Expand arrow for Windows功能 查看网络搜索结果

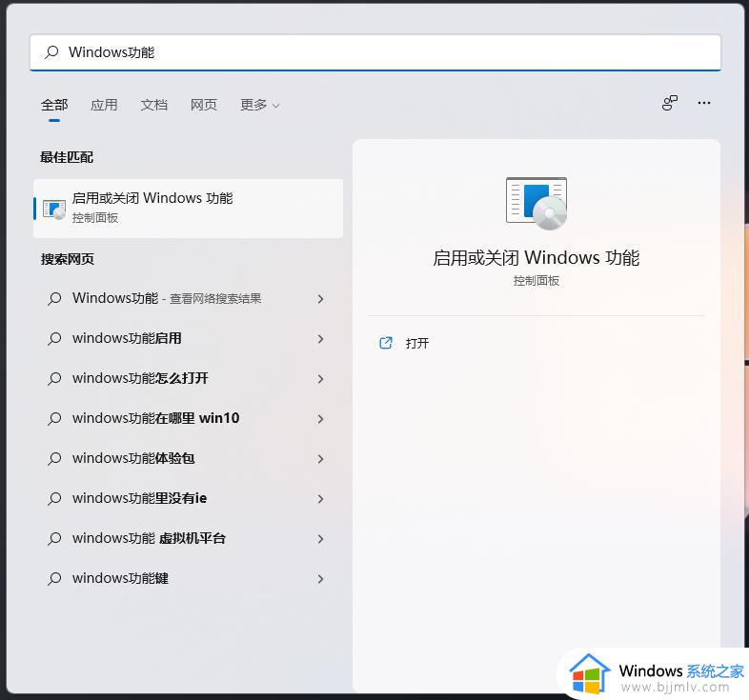click(x=320, y=299)
